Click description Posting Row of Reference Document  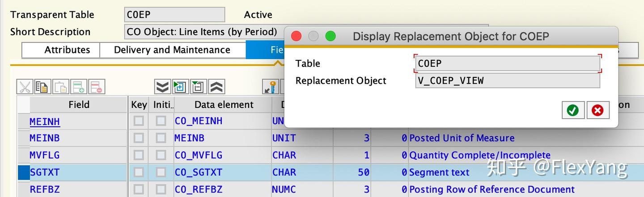click(492, 189)
